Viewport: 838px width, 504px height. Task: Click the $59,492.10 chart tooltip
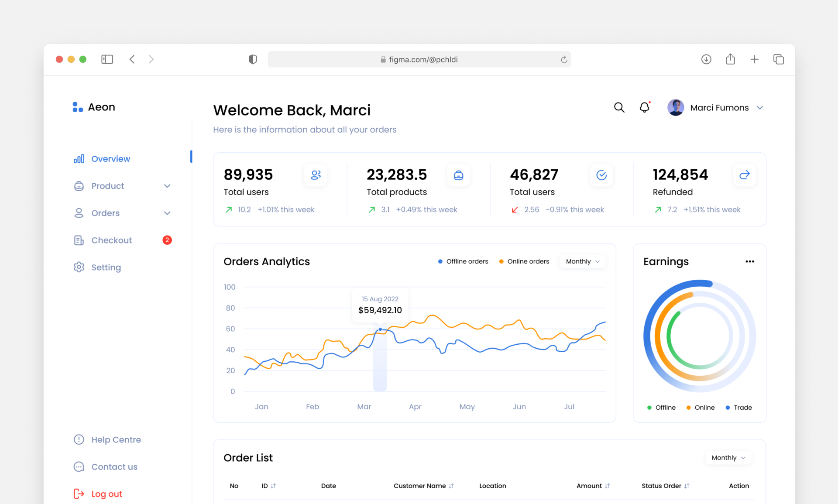[380, 305]
